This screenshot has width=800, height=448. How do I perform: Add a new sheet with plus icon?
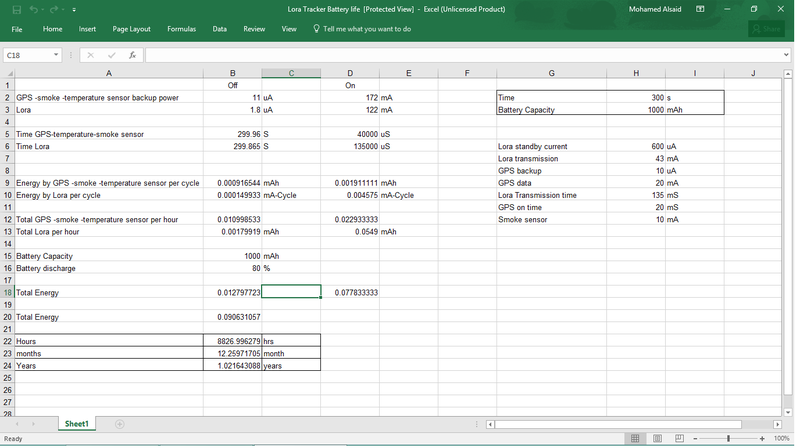pyautogui.click(x=119, y=424)
